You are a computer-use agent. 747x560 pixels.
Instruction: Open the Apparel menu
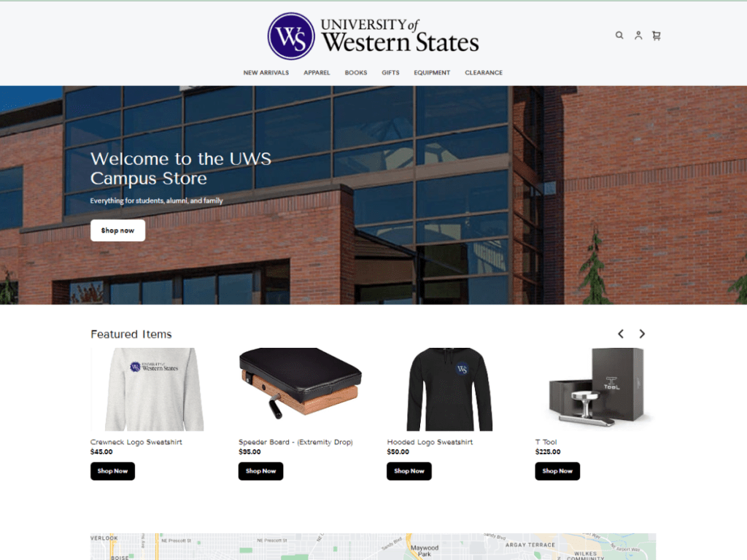pos(317,72)
